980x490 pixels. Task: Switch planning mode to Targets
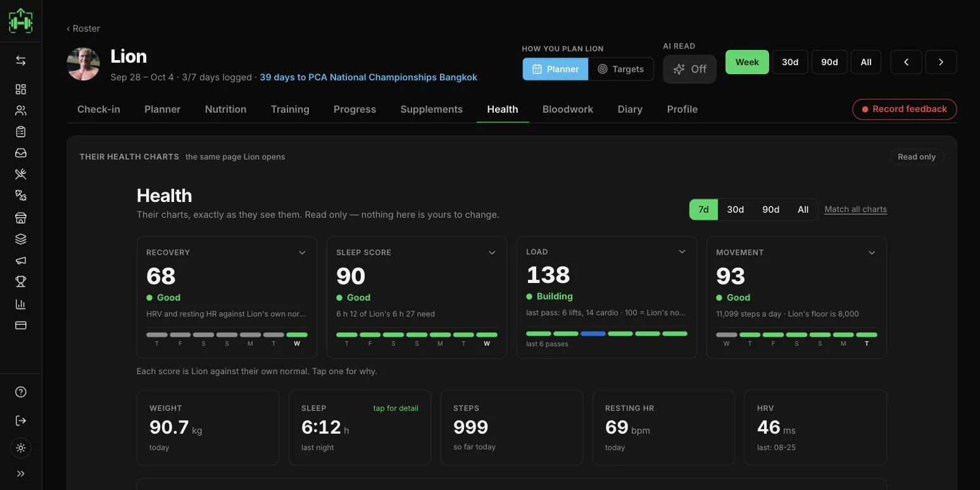tap(621, 69)
